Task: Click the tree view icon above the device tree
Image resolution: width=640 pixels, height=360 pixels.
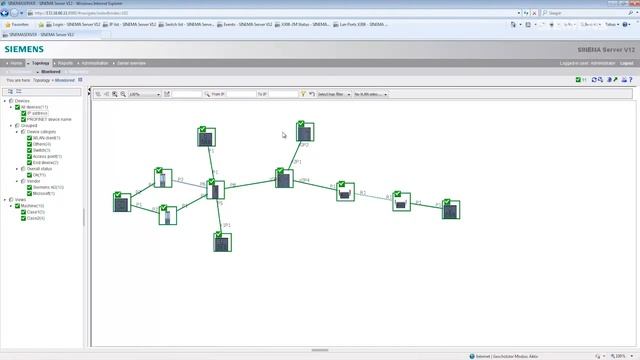Action: tap(11, 91)
